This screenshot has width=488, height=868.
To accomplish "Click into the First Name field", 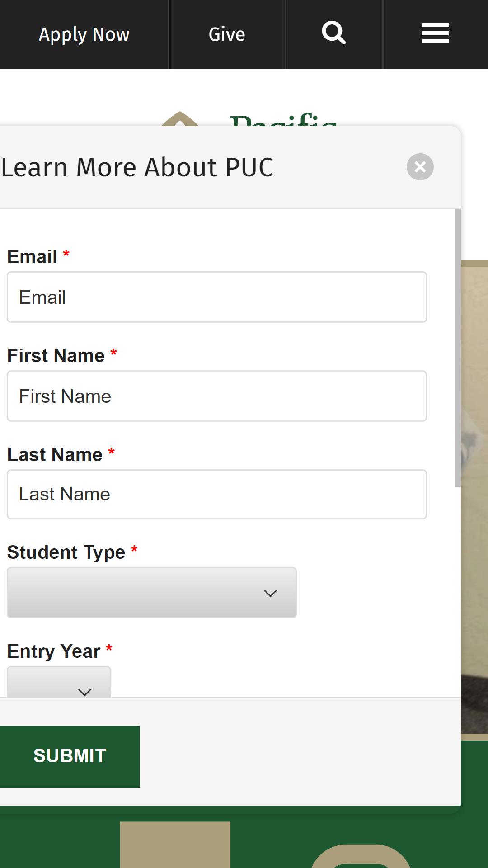I will [217, 396].
